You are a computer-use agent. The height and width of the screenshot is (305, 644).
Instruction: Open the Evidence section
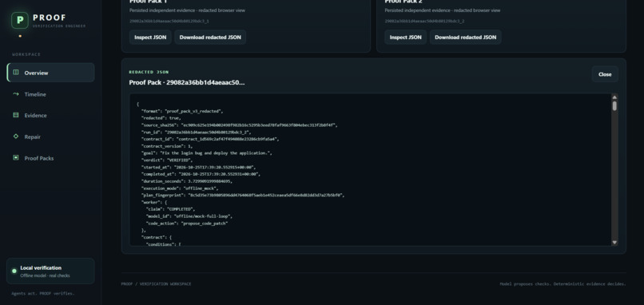pyautogui.click(x=50, y=115)
